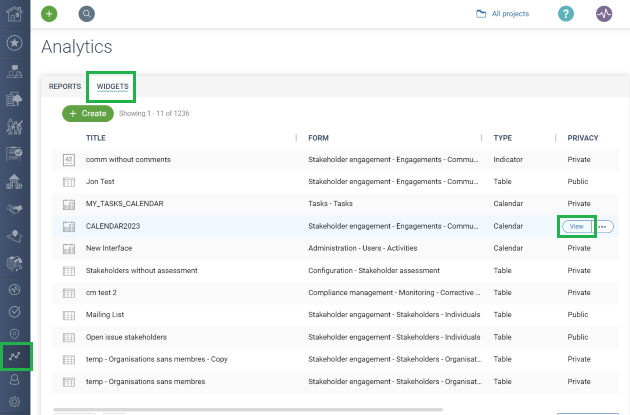Open Analytics from the sidebar chart icon
Screen dimensions: 630x415
pos(15,355)
